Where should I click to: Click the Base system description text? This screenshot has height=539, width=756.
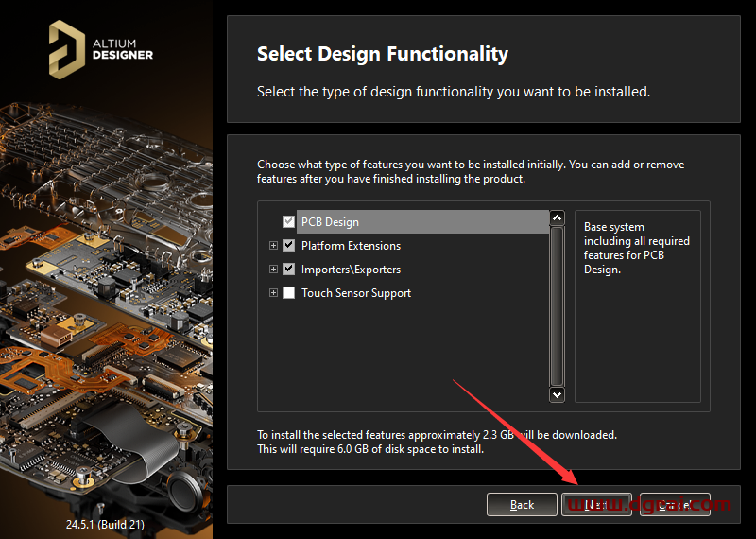[x=636, y=248]
